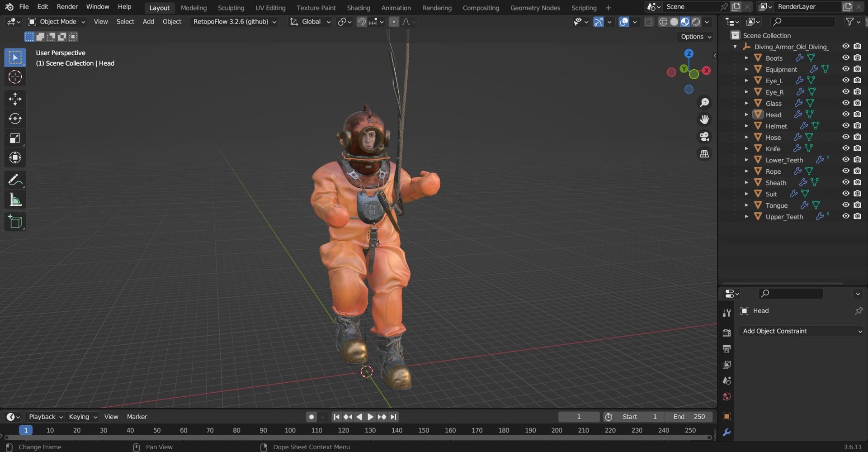This screenshot has height=452, width=868.
Task: Click the zoom view magnifier icon
Action: coord(704,103)
